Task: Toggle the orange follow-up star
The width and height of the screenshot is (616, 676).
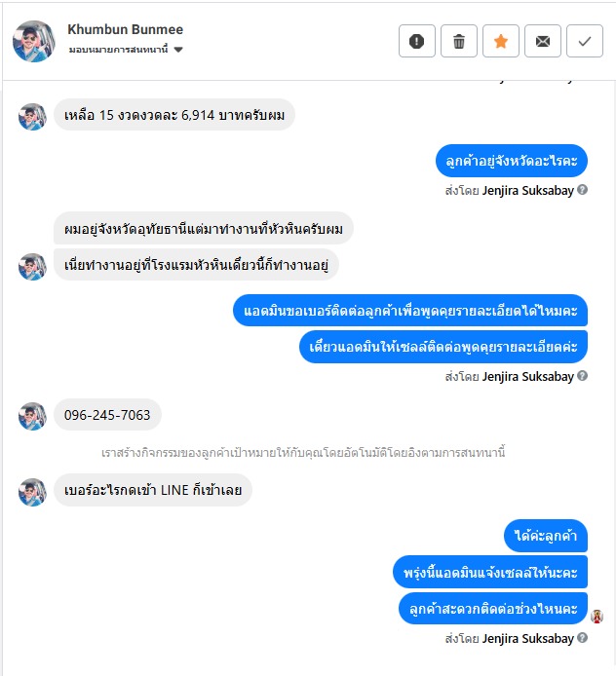Action: (x=500, y=41)
